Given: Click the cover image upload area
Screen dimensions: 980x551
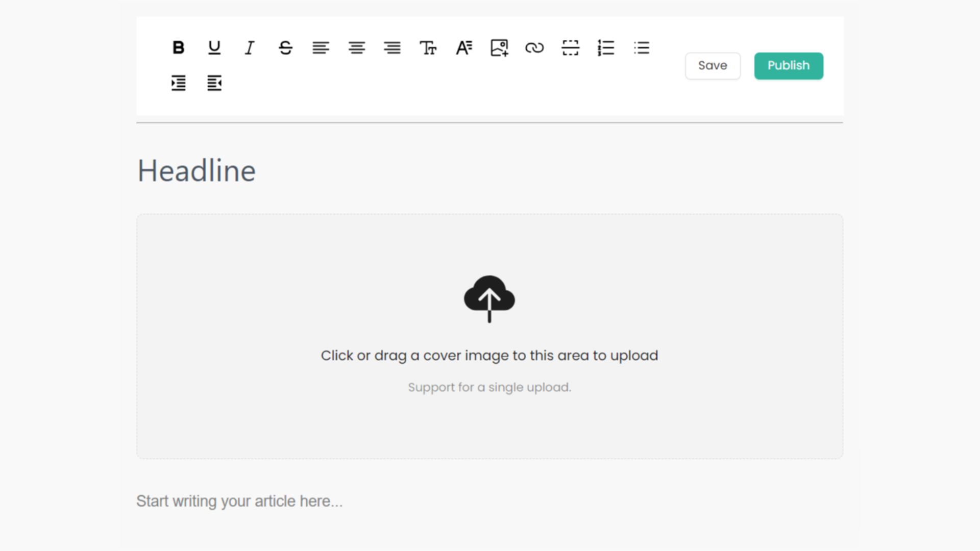Looking at the screenshot, I should coord(489,336).
